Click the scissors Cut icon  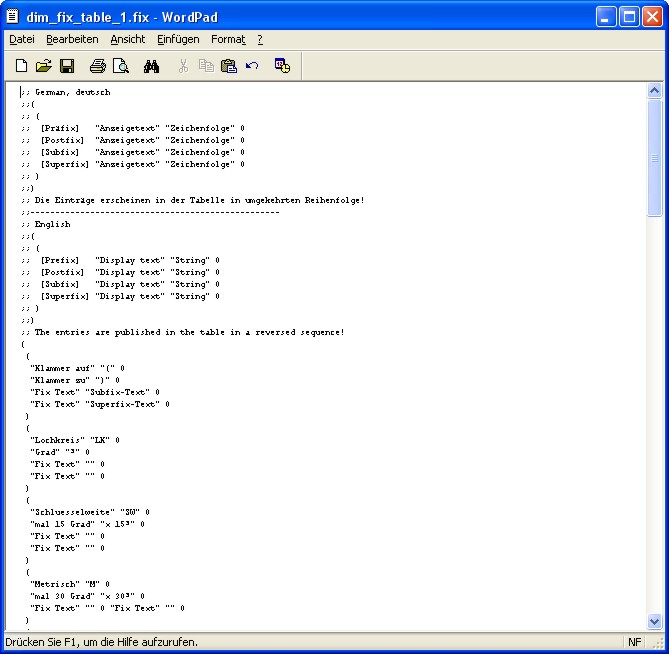(183, 66)
